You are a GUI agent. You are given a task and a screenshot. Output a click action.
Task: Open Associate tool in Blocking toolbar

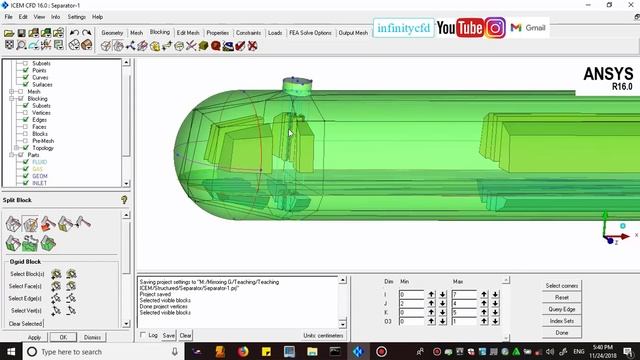(x=155, y=46)
